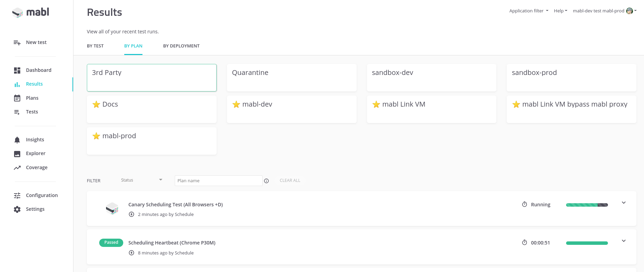Open the mabl-dev test mabl-prod account menu
This screenshot has height=272, width=644.
[605, 11]
